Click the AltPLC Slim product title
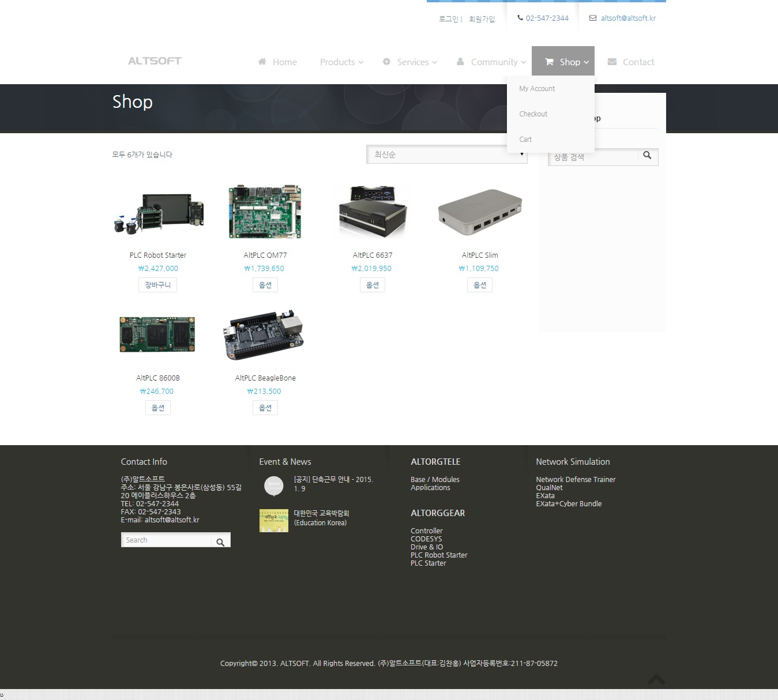Viewport: 778px width, 700px height. (x=480, y=255)
